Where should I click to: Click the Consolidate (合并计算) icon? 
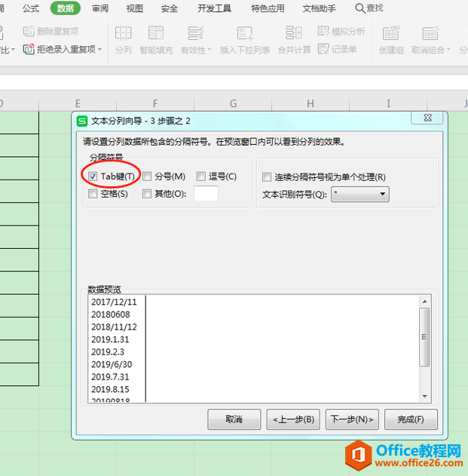294,32
